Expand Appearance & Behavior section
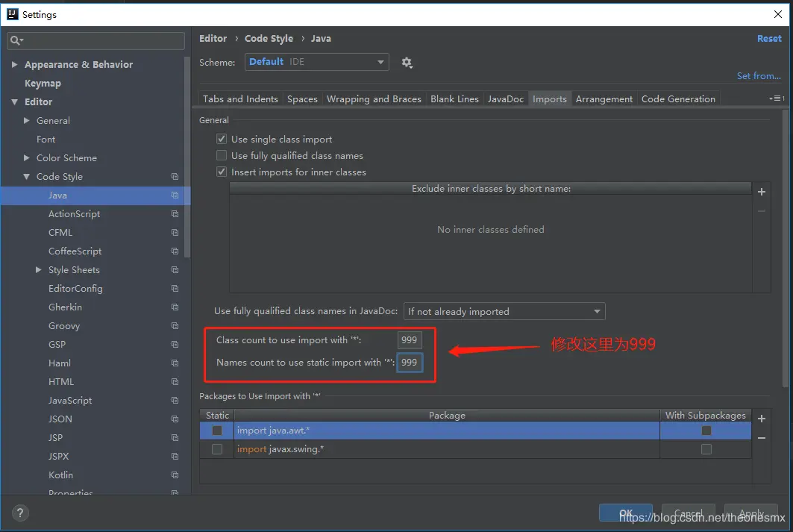Image resolution: width=793 pixels, height=532 pixels. [x=15, y=65]
